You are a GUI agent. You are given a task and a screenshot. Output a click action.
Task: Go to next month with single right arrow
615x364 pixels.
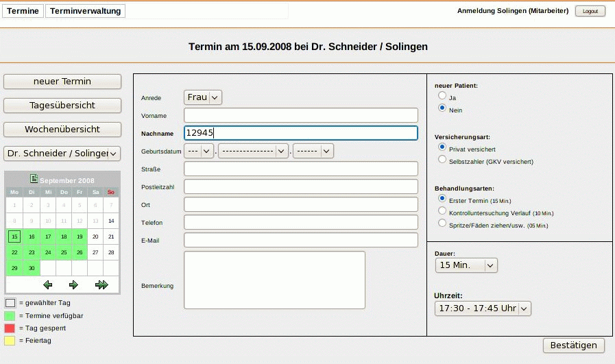pyautogui.click(x=73, y=284)
